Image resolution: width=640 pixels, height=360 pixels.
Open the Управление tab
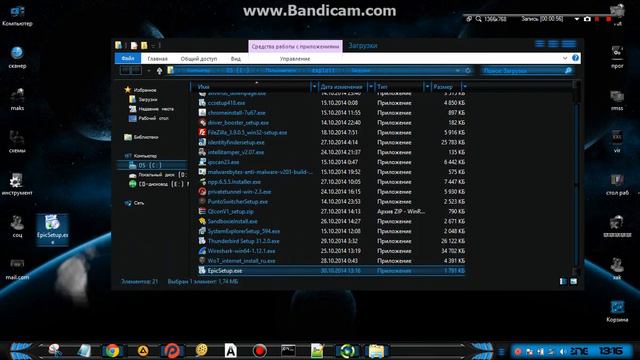(295, 59)
